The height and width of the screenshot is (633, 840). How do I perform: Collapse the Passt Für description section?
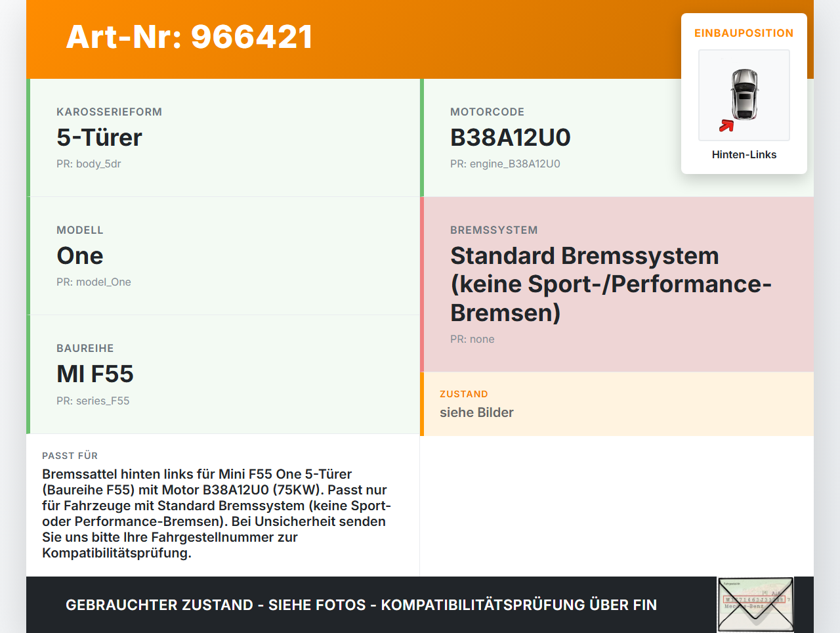coord(223,506)
